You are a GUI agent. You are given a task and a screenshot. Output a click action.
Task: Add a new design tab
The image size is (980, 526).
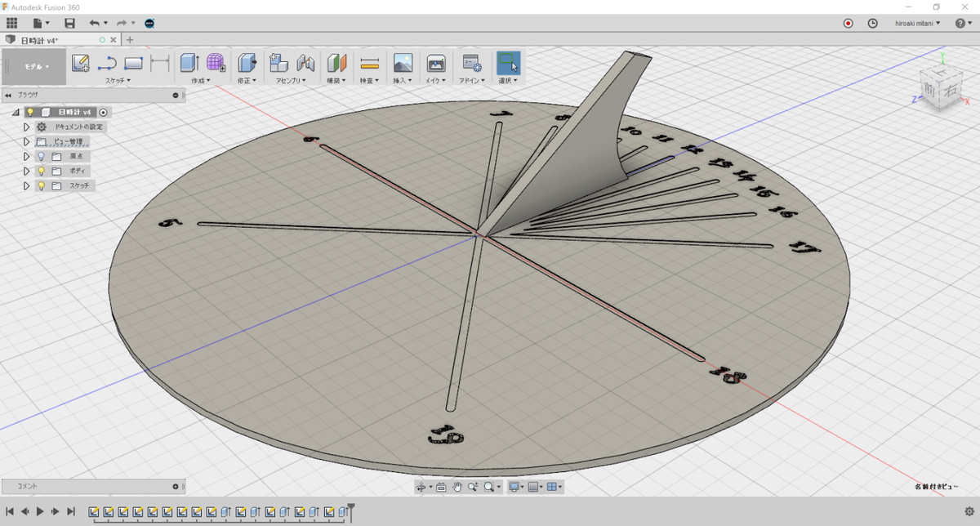coord(129,39)
